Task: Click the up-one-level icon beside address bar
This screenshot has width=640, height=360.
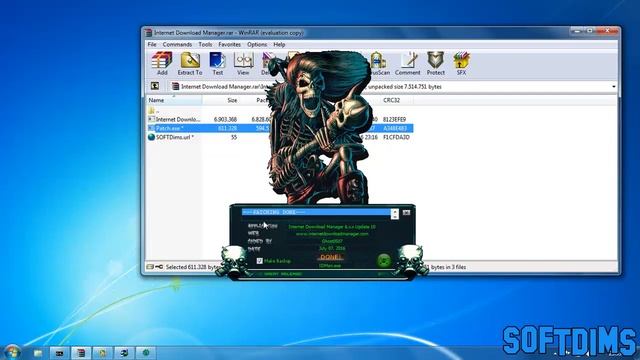Action: tap(155, 86)
